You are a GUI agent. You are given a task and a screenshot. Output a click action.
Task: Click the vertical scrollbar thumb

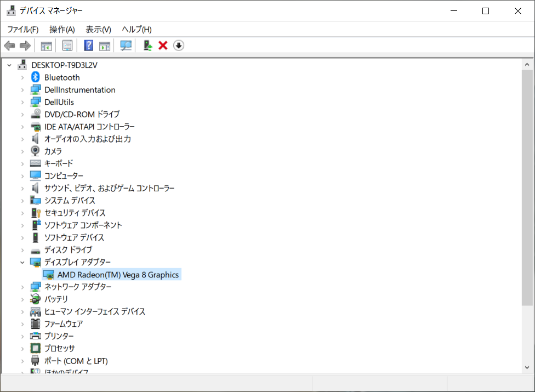[x=527, y=188]
